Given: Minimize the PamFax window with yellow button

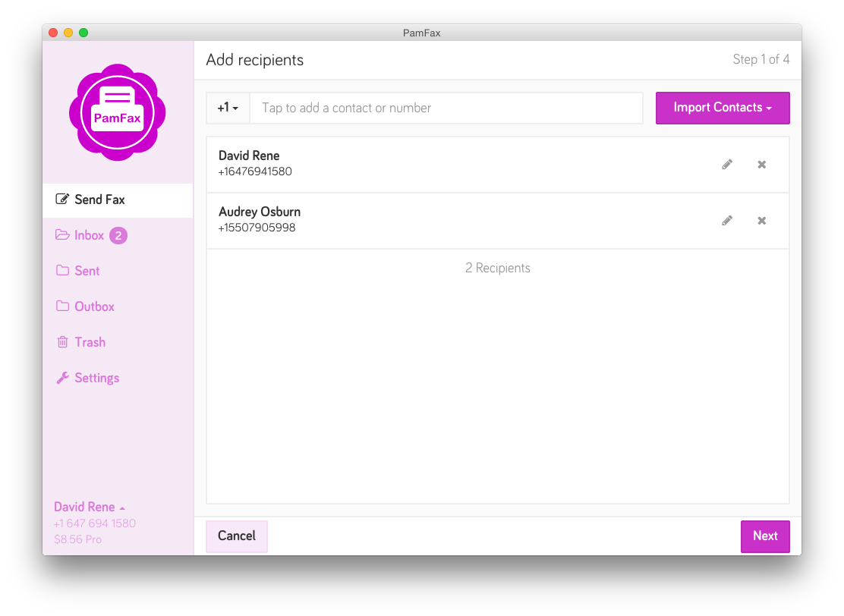Looking at the screenshot, I should pos(68,33).
